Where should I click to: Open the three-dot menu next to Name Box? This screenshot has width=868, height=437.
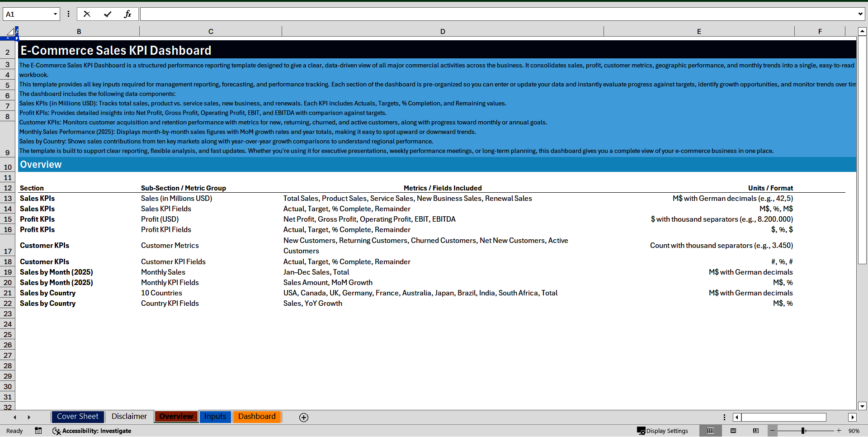point(68,14)
